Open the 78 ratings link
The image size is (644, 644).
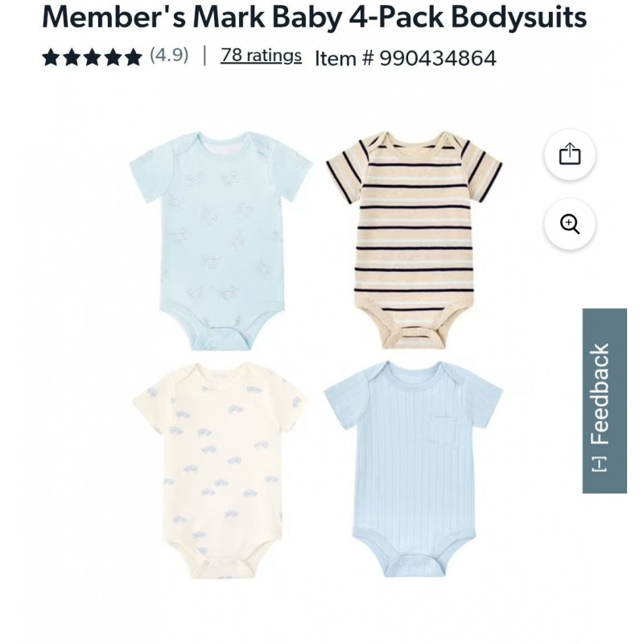click(x=261, y=56)
